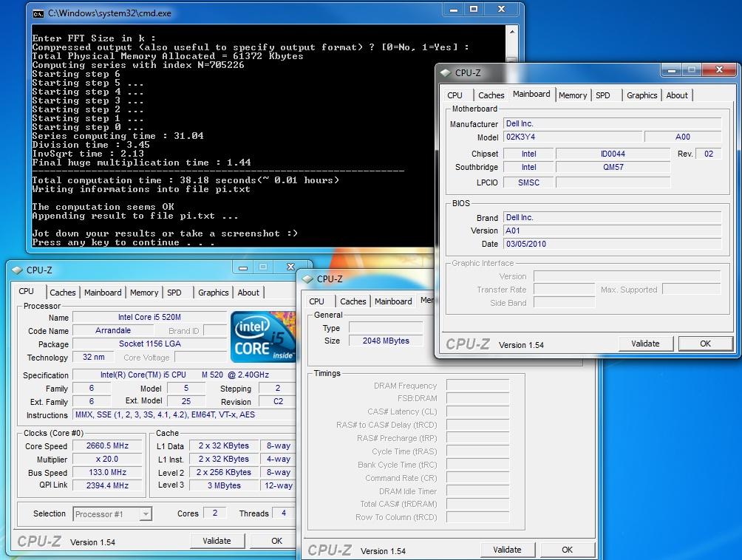This screenshot has width=742, height=560.
Task: Click the Intel Core i5 logo
Action: pyautogui.click(x=263, y=337)
